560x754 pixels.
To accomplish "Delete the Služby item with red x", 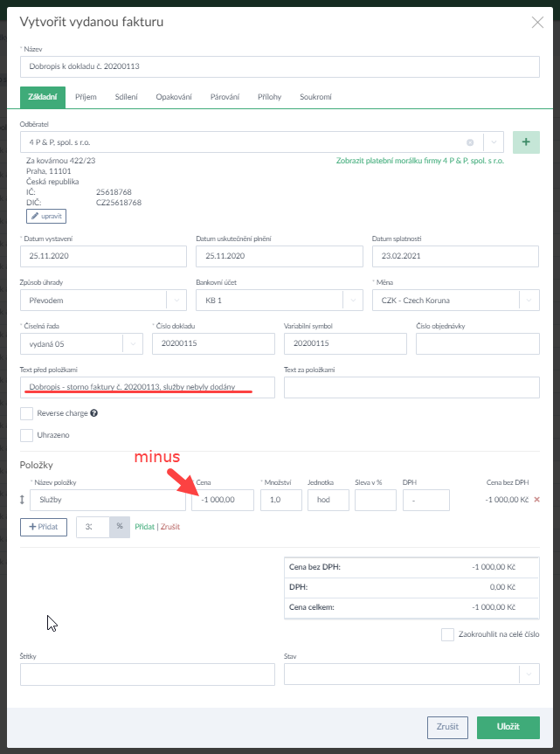I will pyautogui.click(x=537, y=500).
